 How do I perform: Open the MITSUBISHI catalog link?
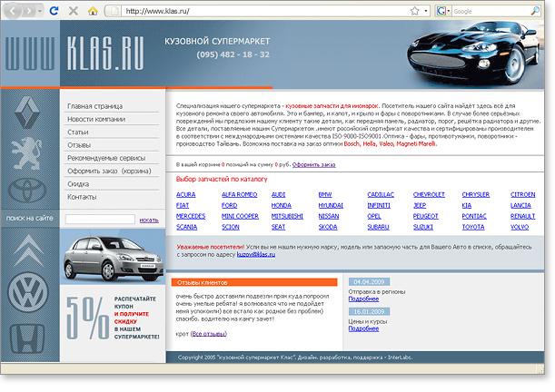(287, 216)
